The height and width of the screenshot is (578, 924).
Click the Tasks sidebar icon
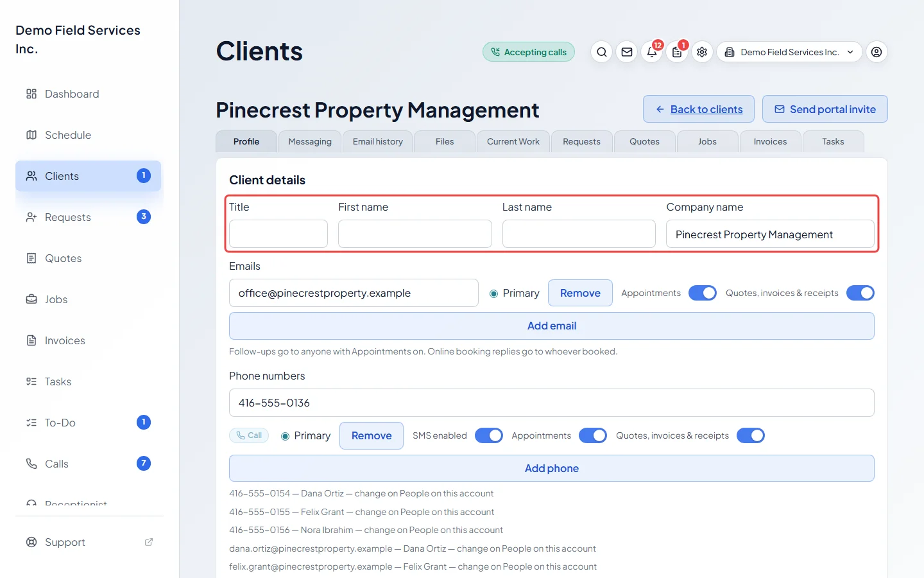click(x=31, y=381)
